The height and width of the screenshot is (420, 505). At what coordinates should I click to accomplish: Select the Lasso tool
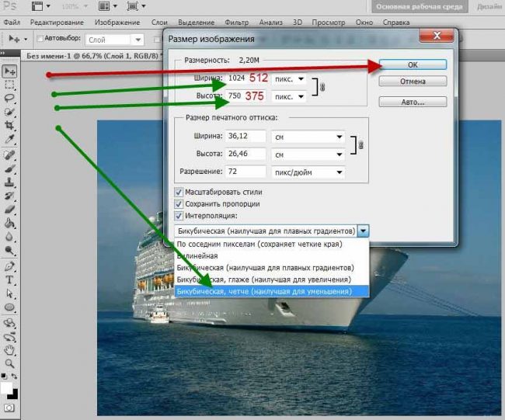point(11,99)
